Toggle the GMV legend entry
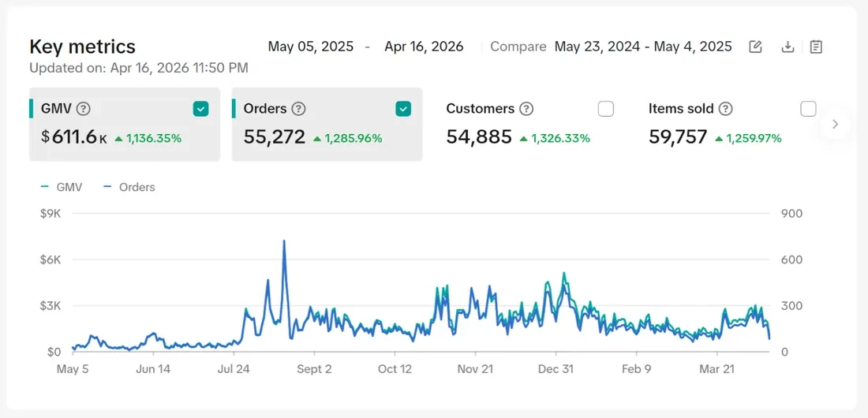 point(62,187)
